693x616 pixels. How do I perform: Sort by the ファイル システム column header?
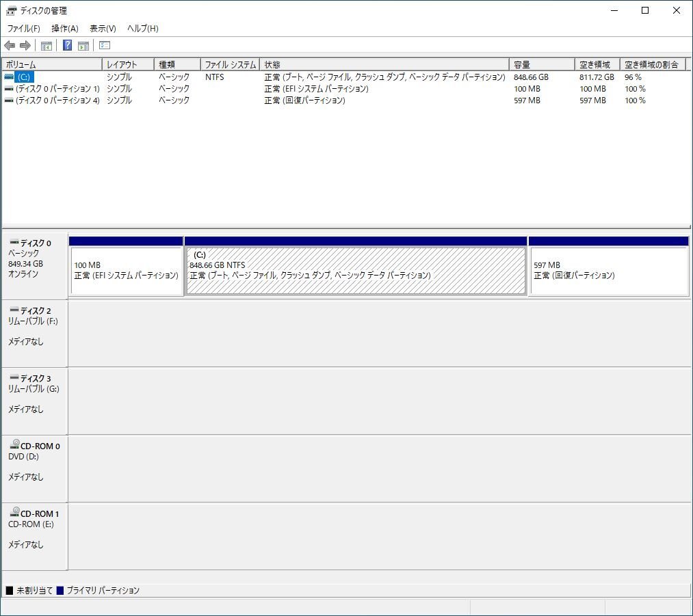(x=230, y=64)
